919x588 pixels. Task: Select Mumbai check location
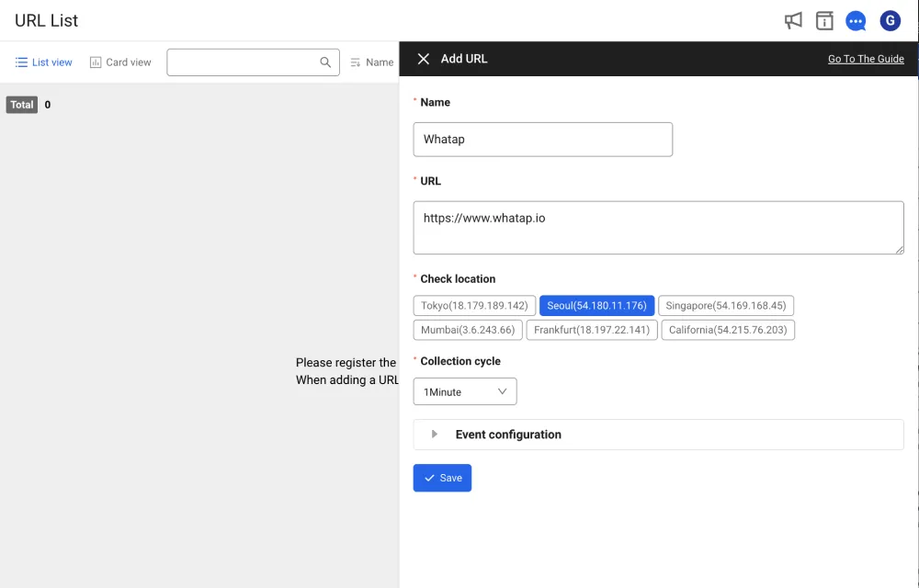468,330
